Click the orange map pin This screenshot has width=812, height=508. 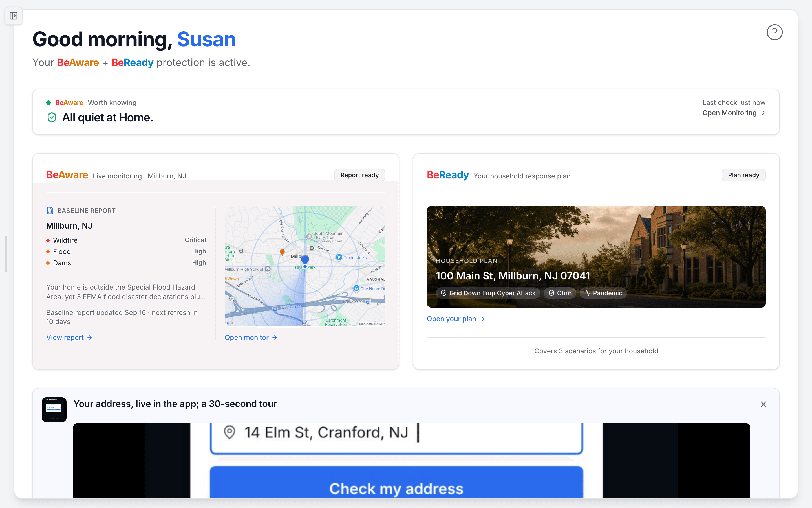tap(282, 252)
